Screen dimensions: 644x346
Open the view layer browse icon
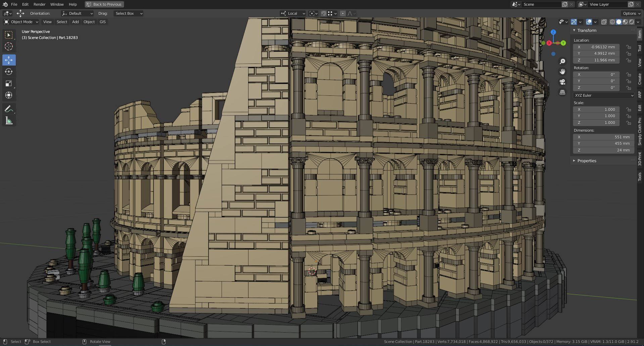click(582, 4)
